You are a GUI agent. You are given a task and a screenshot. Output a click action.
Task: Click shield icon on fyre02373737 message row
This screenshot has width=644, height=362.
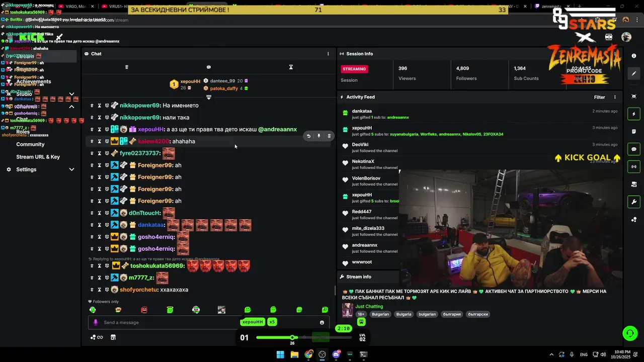pos(107,153)
